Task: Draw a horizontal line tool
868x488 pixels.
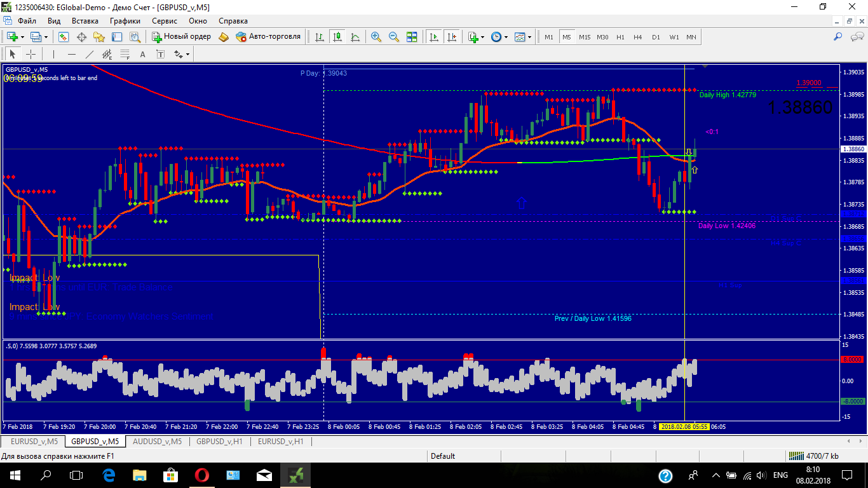Action: coord(72,54)
